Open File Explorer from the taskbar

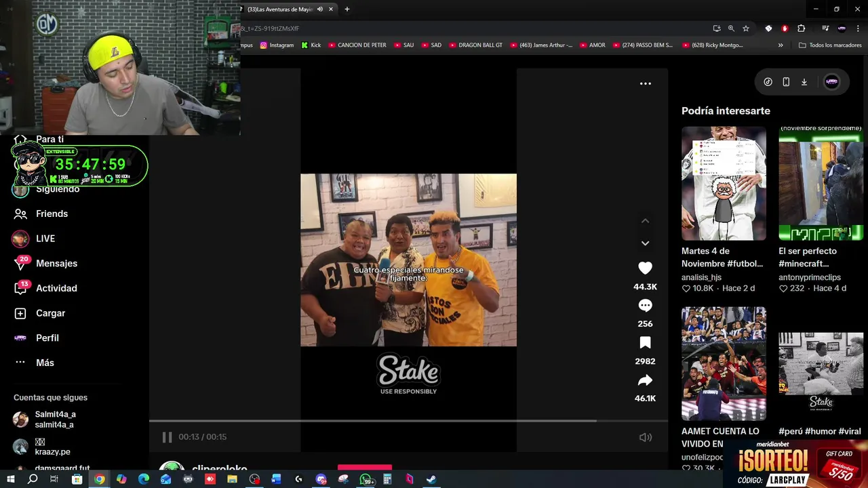click(x=232, y=479)
